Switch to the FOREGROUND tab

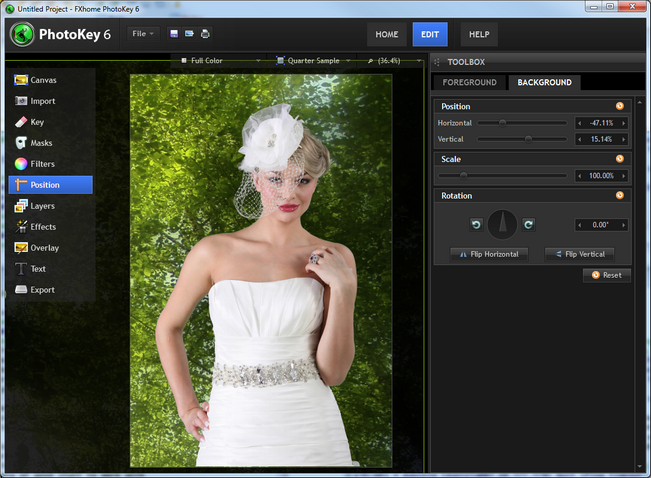(470, 82)
